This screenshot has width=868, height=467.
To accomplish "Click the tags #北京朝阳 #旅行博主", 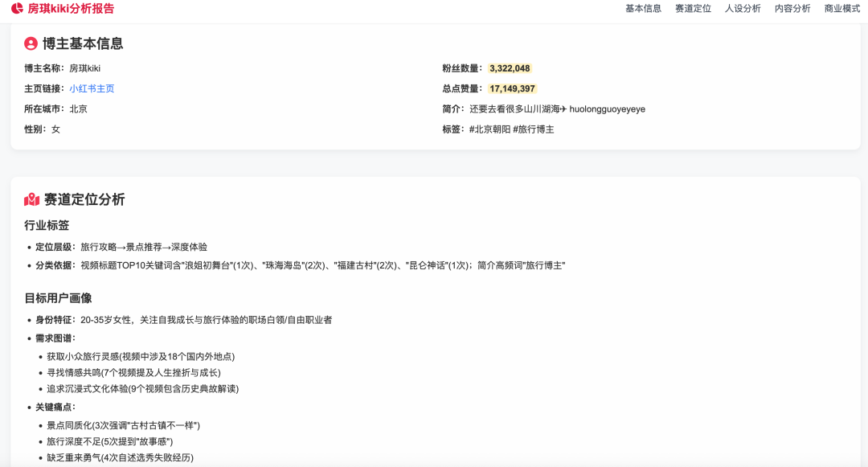I will tap(511, 129).
